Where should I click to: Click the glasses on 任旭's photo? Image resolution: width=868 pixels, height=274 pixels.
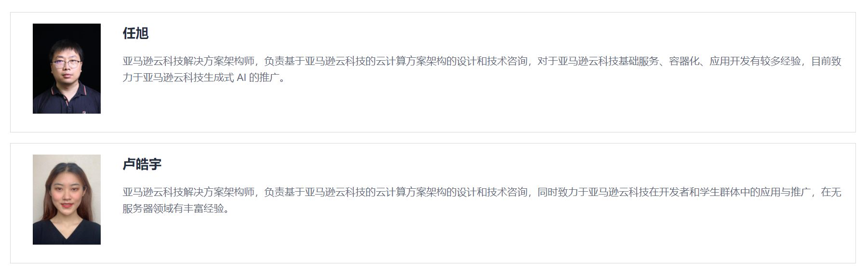point(66,63)
